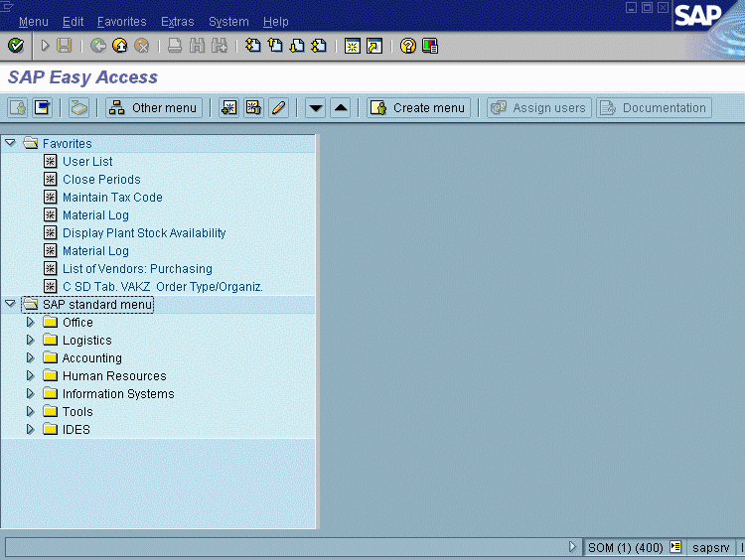
Task: Click the Next Page icon
Action: tap(297, 46)
